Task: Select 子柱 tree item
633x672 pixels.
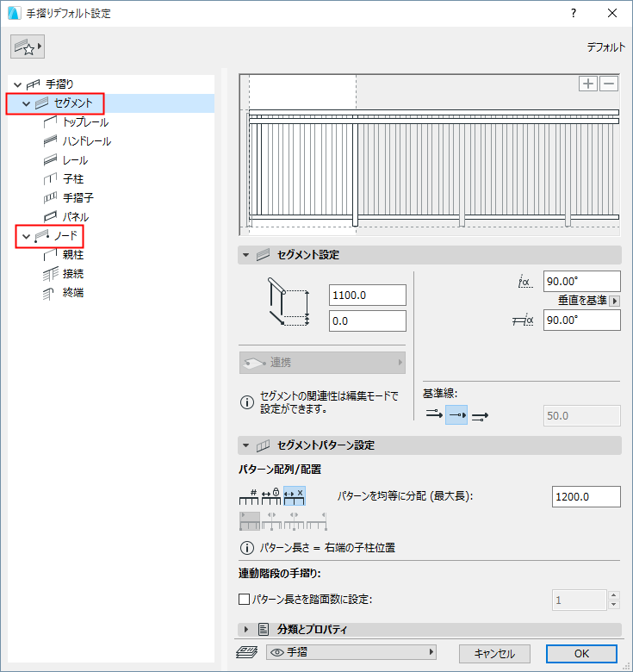Action: (73, 178)
